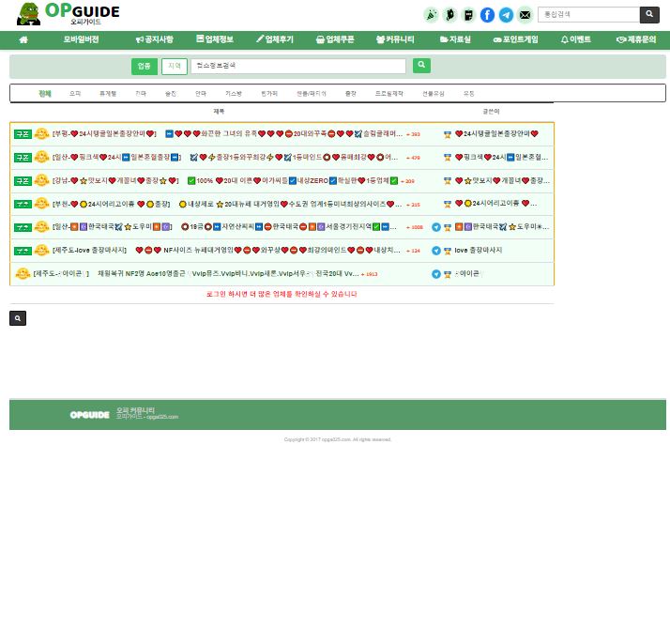The height and width of the screenshot is (644, 670).
Task: Select the green 업종 filter button
Action: (145, 67)
